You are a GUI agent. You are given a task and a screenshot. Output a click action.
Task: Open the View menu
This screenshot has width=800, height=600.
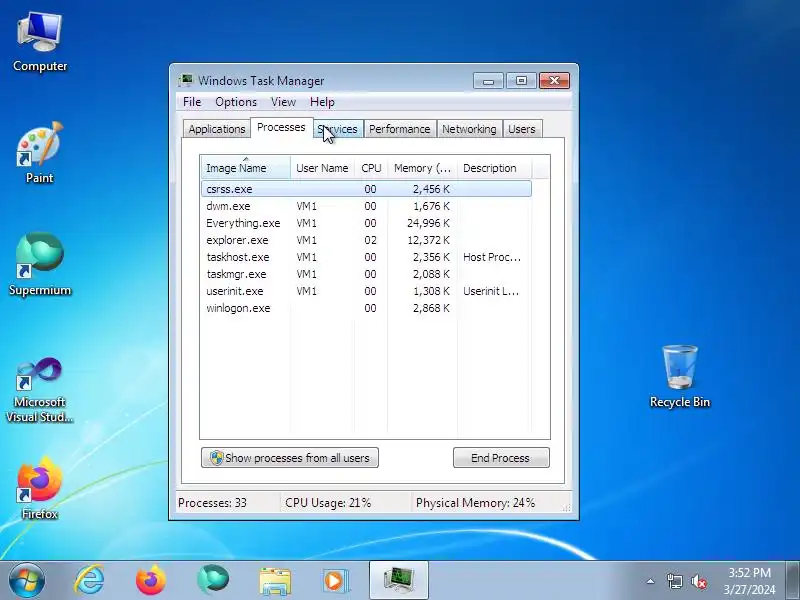(x=283, y=102)
